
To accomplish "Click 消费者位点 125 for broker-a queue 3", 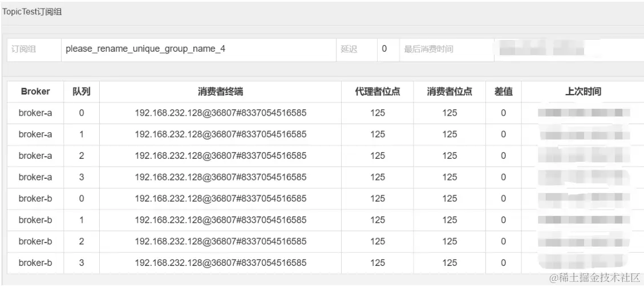I will click(x=449, y=177).
